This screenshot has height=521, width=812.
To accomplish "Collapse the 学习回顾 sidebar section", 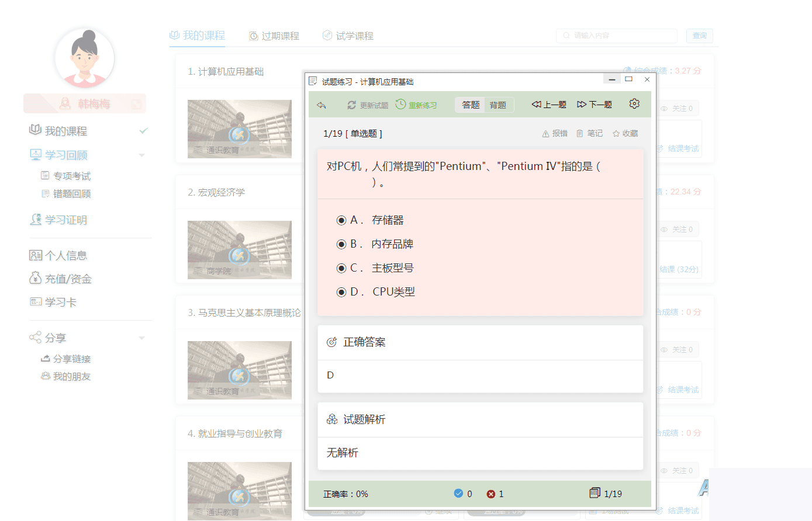I will tap(141, 155).
